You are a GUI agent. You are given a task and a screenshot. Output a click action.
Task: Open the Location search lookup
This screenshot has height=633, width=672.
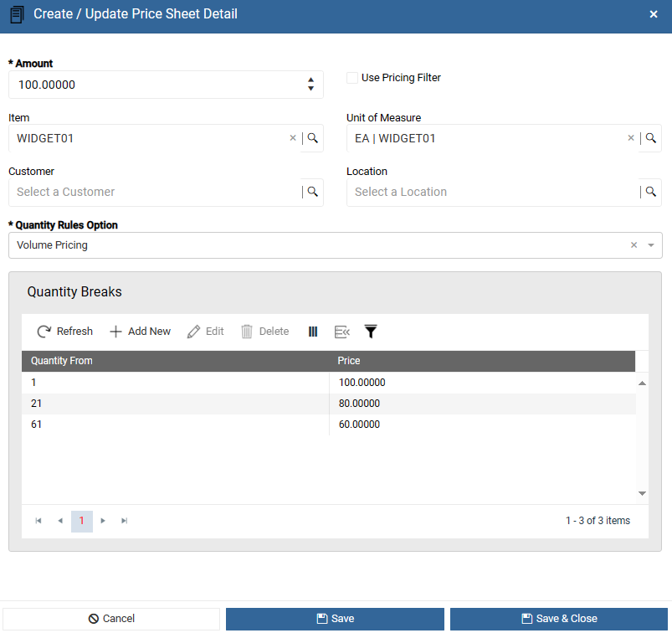(x=651, y=191)
